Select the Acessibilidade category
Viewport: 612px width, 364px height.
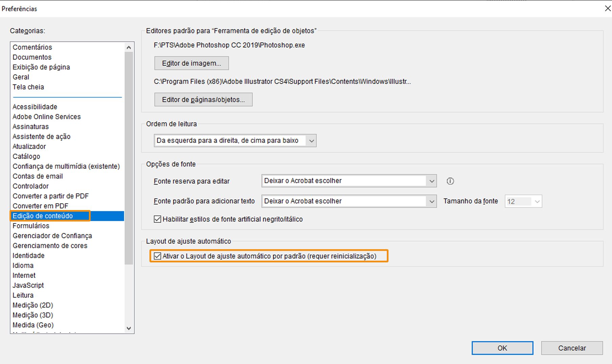34,106
